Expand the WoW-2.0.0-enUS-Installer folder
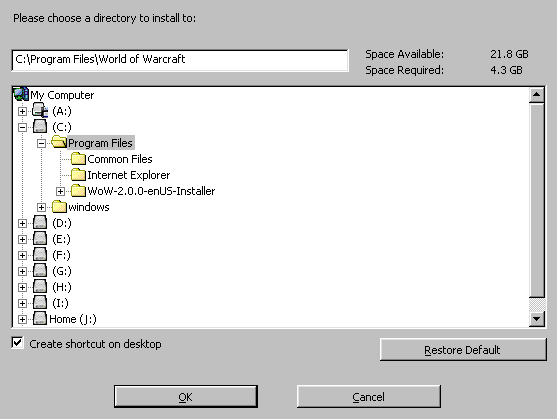This screenshot has height=419, width=557. tap(60, 191)
